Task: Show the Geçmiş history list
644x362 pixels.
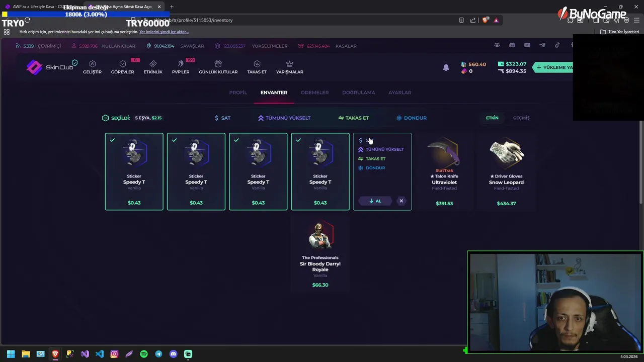Action: [521, 118]
